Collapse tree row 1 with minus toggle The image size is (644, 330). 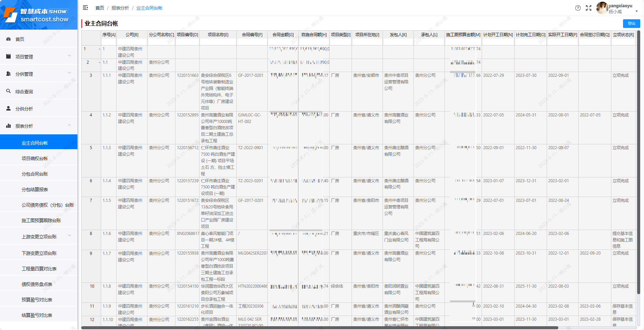point(99,49)
